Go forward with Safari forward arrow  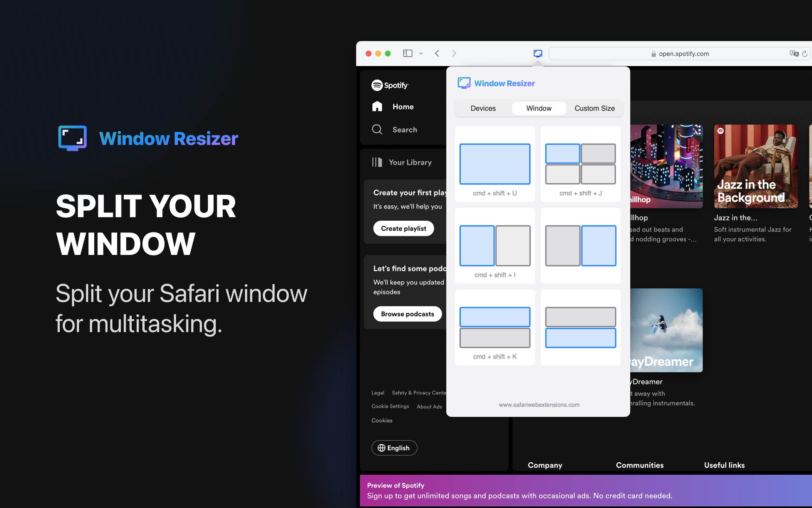[x=454, y=53]
